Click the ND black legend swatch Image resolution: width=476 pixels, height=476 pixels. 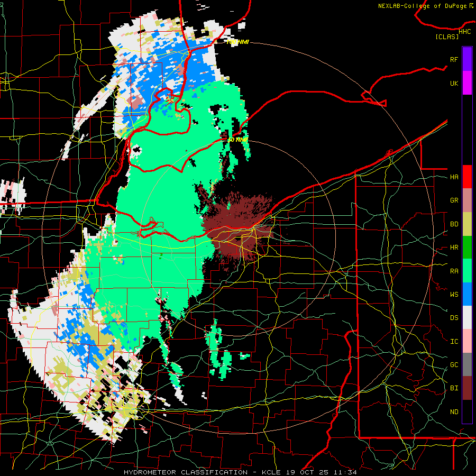(x=467, y=411)
